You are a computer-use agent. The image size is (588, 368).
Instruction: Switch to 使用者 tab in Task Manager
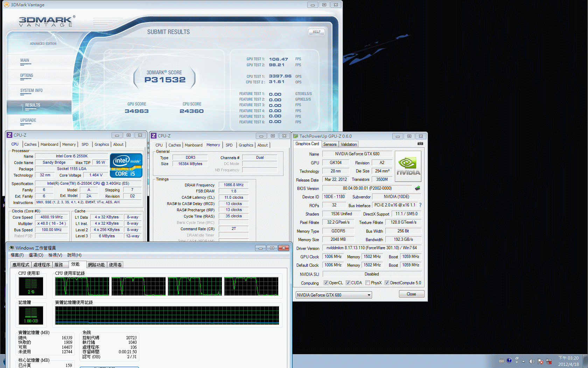(115, 265)
